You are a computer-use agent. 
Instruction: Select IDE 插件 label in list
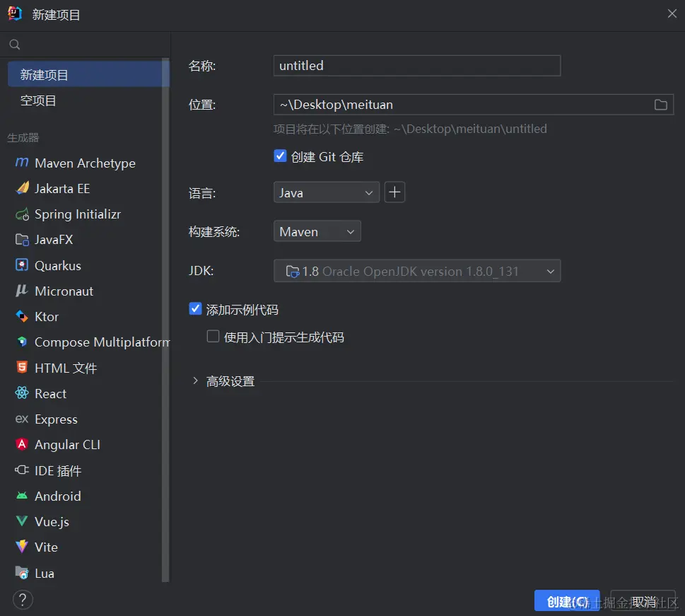tap(58, 470)
